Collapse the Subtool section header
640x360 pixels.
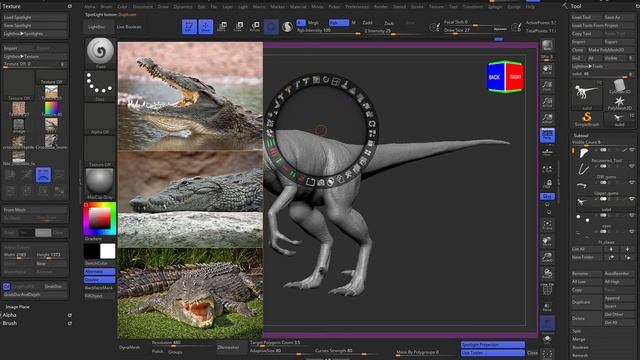pyautogui.click(x=581, y=135)
